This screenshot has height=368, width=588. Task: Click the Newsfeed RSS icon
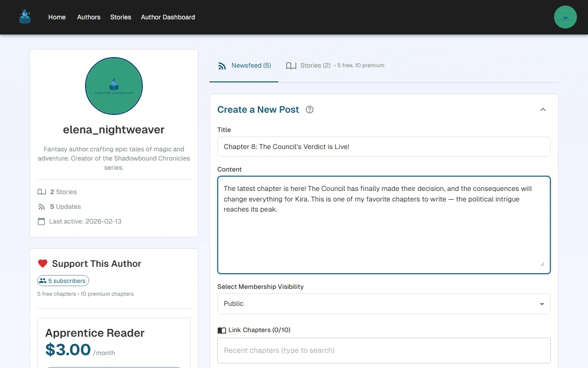click(222, 65)
